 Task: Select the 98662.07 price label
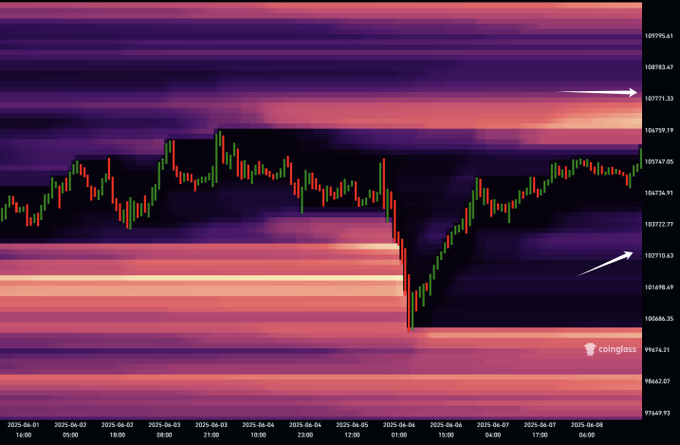click(657, 381)
